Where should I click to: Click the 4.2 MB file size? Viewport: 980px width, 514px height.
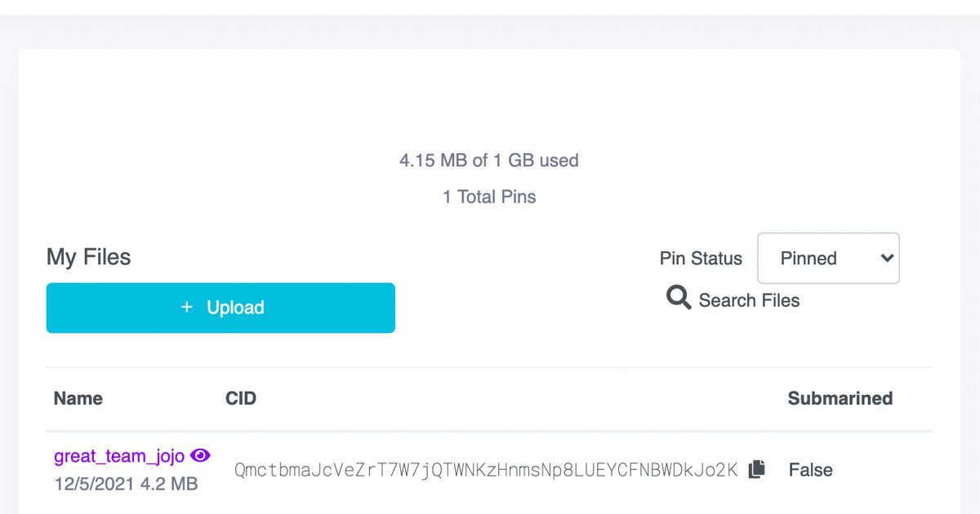[x=168, y=484]
